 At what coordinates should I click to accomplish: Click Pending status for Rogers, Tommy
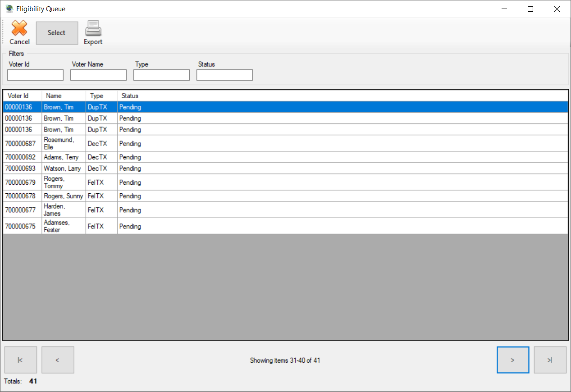(343, 182)
